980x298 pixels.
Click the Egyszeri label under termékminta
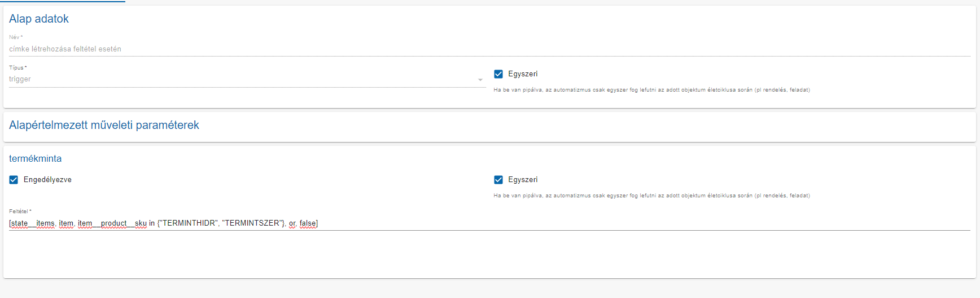(523, 180)
